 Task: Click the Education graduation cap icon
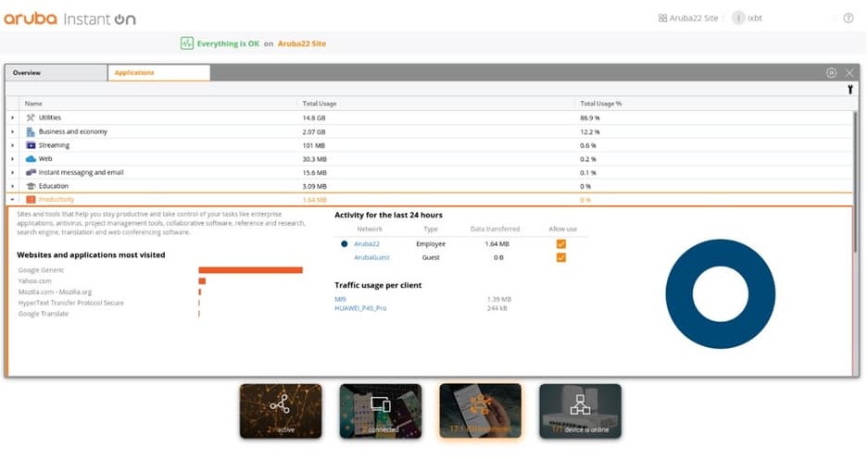31,186
